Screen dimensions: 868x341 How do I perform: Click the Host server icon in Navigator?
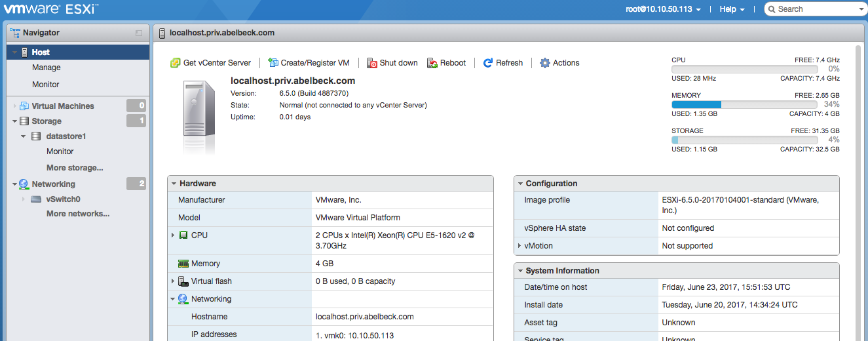tap(25, 52)
